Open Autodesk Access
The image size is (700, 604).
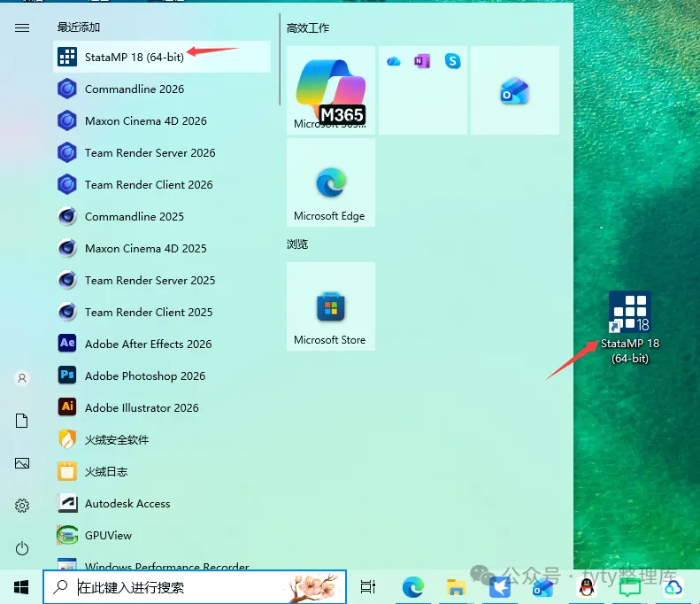click(162, 504)
